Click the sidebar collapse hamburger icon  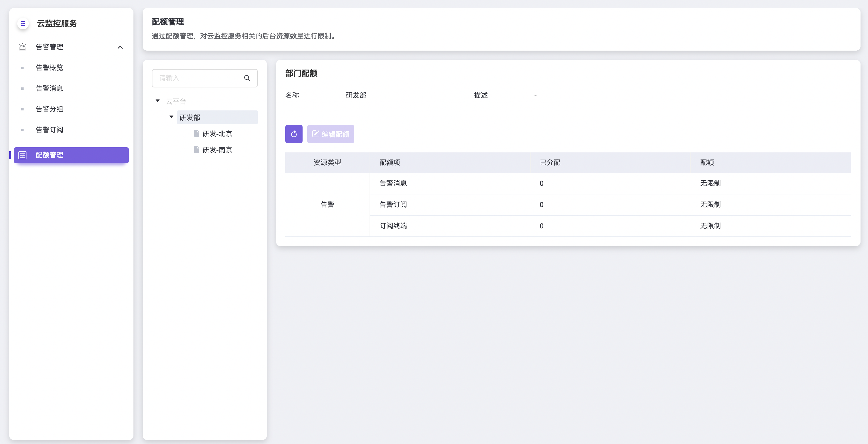coord(23,24)
